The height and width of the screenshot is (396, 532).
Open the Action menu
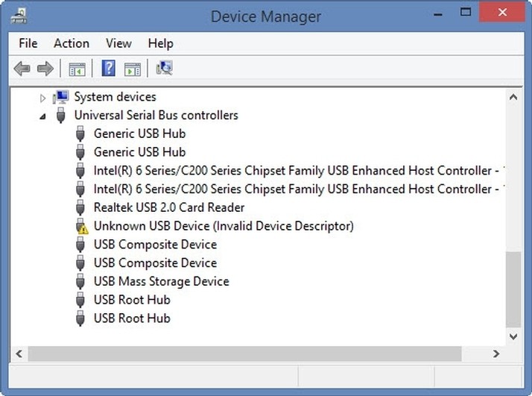tap(72, 43)
